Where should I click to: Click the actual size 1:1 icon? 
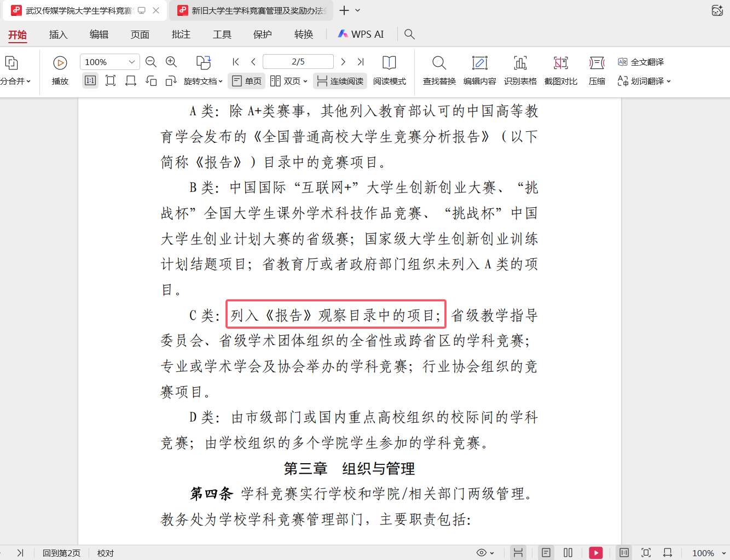pyautogui.click(x=90, y=81)
